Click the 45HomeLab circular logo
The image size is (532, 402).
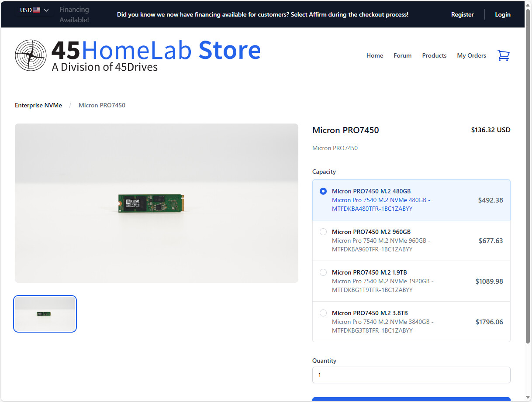click(x=31, y=55)
